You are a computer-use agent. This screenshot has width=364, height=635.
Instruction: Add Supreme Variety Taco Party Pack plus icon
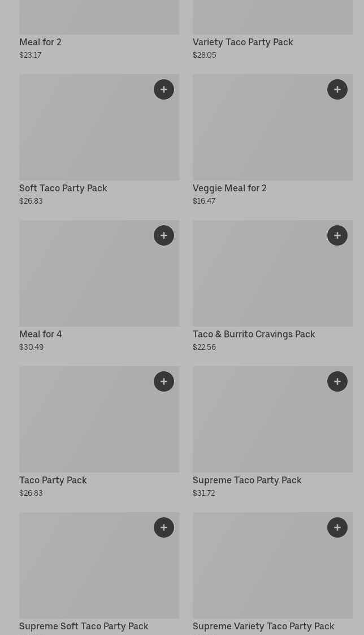point(337,527)
